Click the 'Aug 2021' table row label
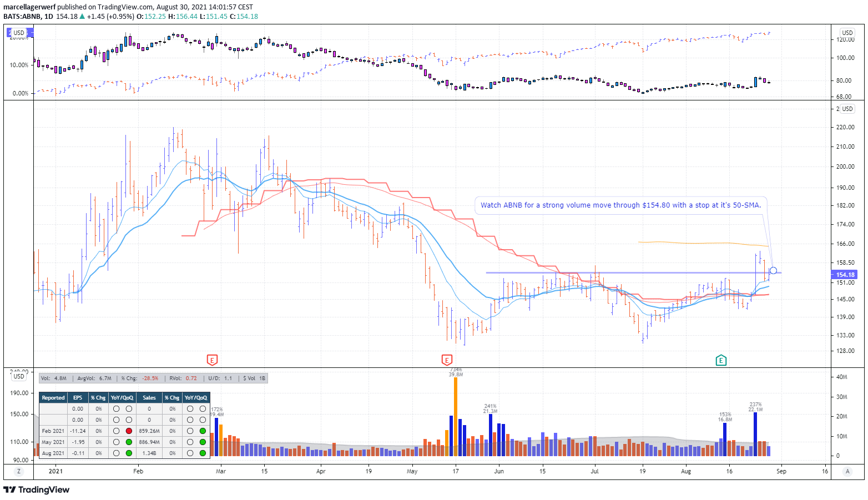868x500 pixels. click(x=53, y=453)
